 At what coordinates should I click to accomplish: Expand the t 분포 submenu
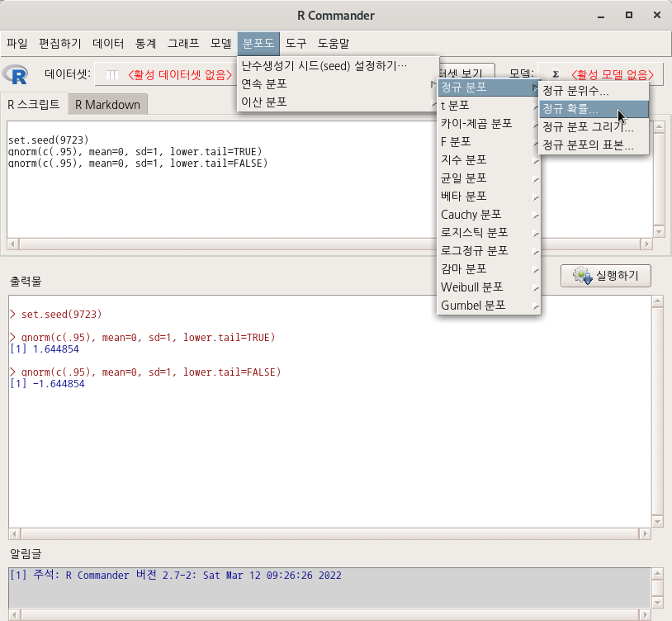pos(489,106)
